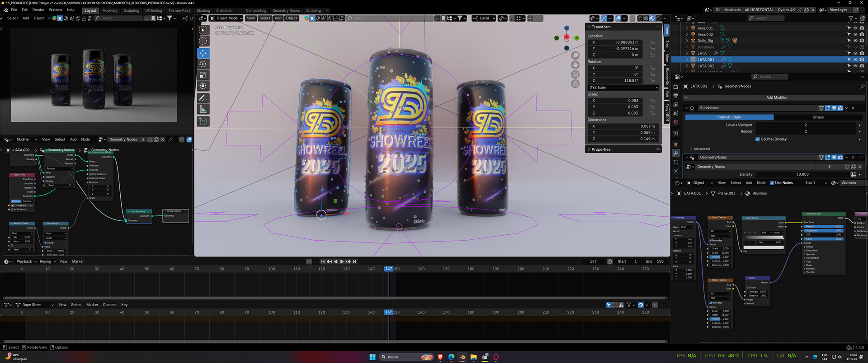Select the Rotate tool in viewport toolbar
This screenshot has height=363, width=868.
pyautogui.click(x=203, y=65)
